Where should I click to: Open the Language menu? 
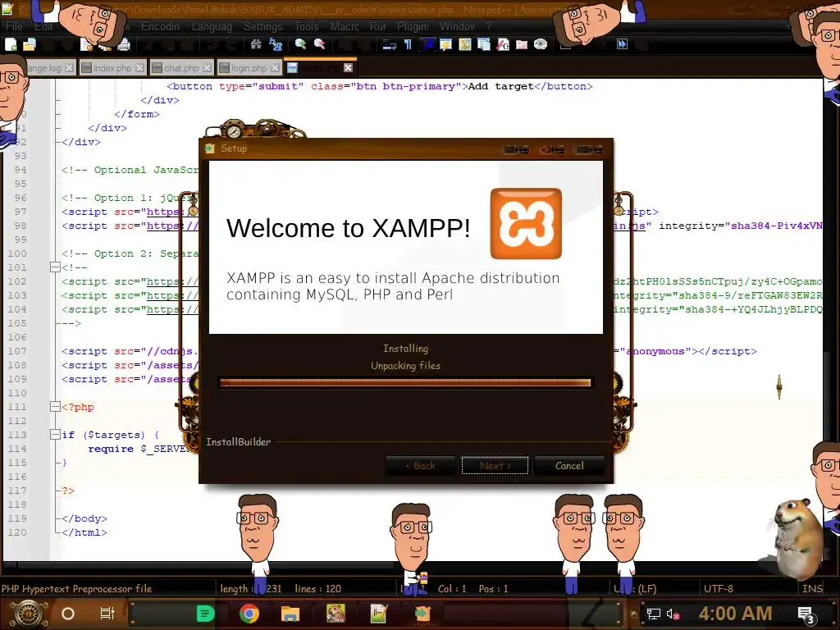coord(212,26)
